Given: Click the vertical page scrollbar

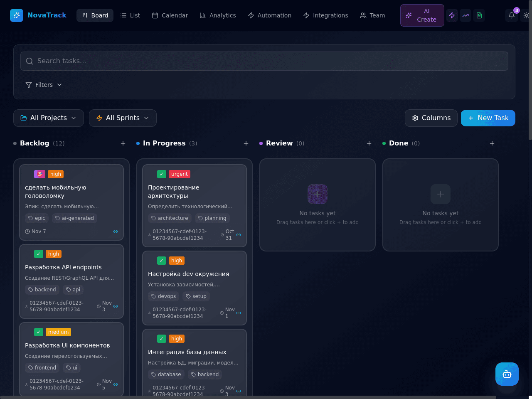Looking at the screenshot, I should [x=530, y=70].
